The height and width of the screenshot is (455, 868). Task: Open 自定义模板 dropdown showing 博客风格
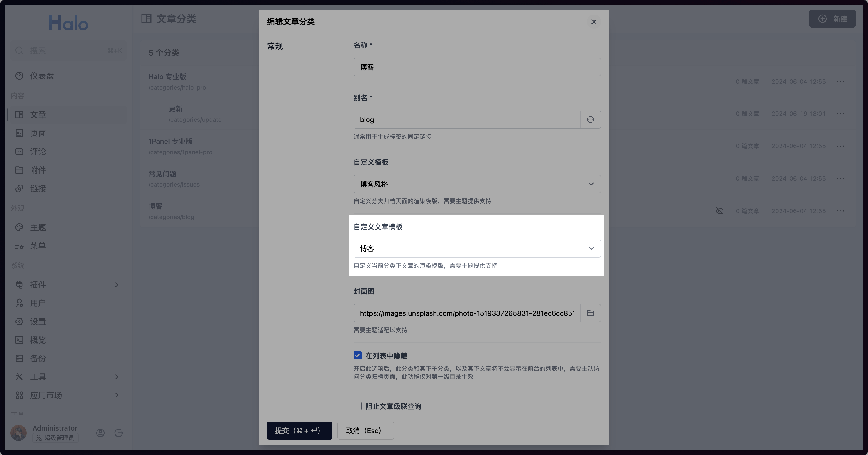pyautogui.click(x=477, y=184)
